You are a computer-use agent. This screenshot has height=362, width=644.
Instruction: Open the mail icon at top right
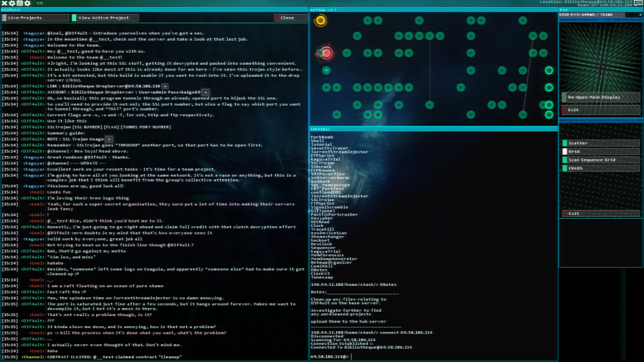(638, 3)
